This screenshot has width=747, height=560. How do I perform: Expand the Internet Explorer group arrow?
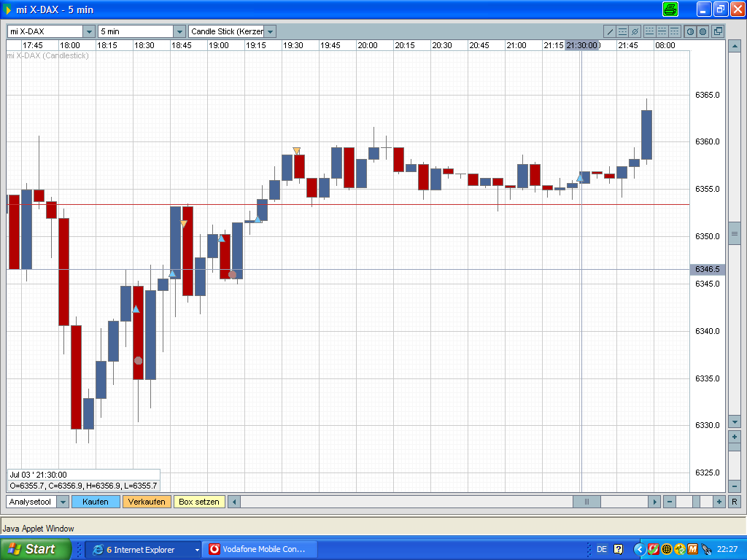pyautogui.click(x=197, y=550)
